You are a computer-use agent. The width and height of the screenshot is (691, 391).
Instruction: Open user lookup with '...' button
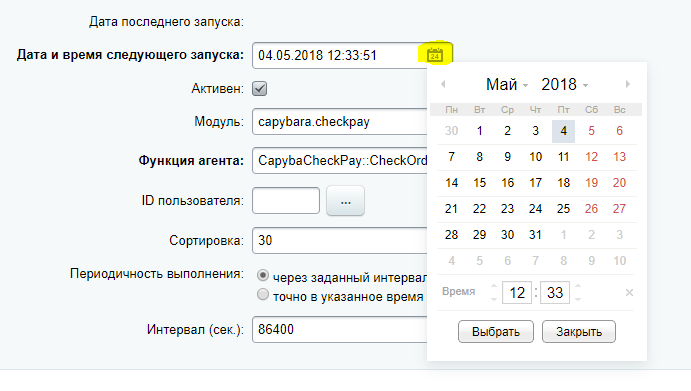(346, 201)
